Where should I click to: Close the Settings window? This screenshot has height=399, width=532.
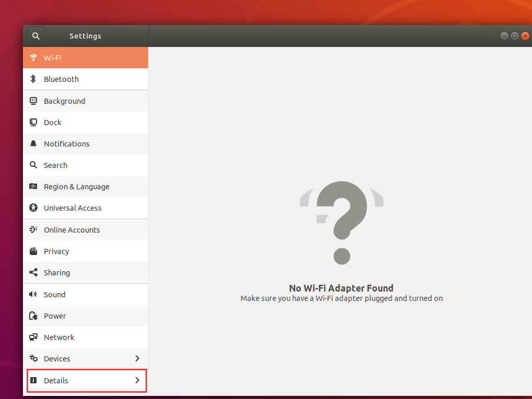[525, 35]
